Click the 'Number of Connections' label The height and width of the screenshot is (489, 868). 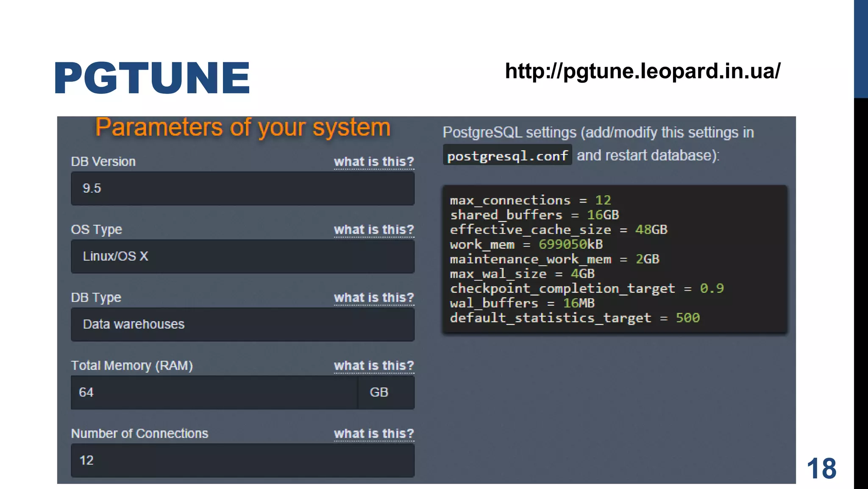[140, 433]
